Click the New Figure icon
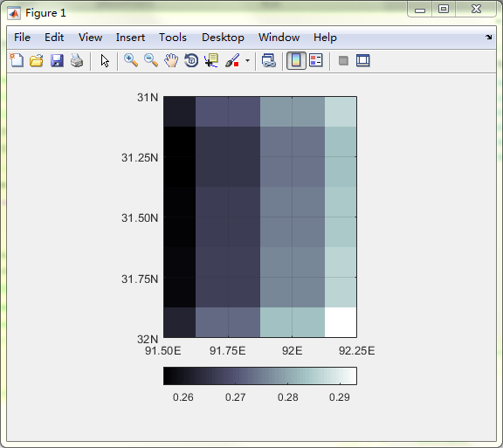Viewport: 503px width, 448px height. click(17, 60)
